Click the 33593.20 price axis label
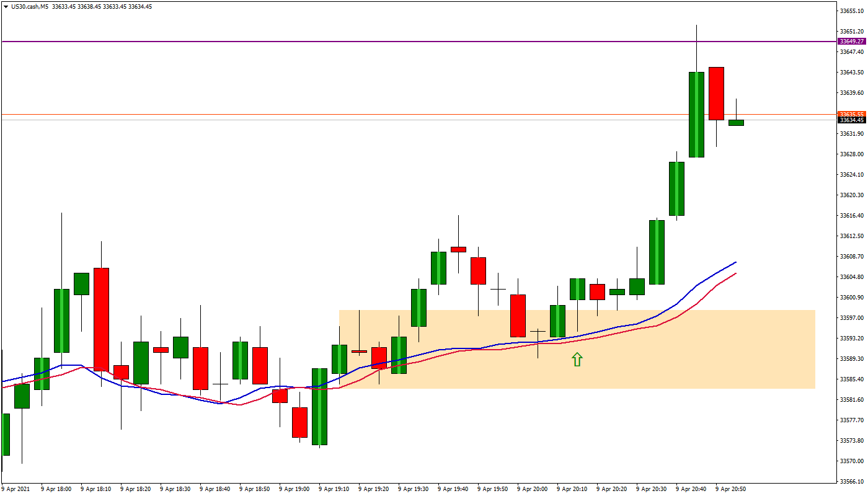 pos(852,339)
